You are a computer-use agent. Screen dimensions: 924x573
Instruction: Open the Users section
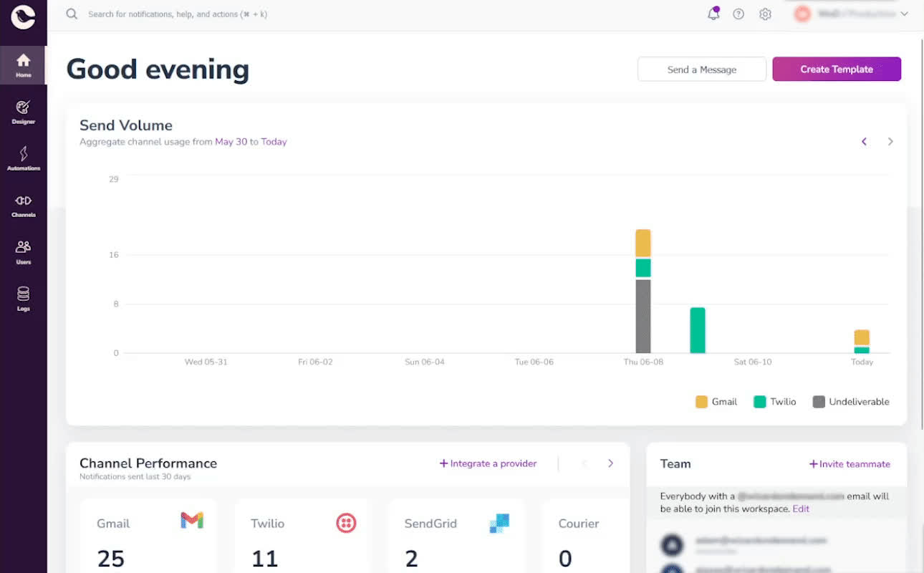pos(23,252)
